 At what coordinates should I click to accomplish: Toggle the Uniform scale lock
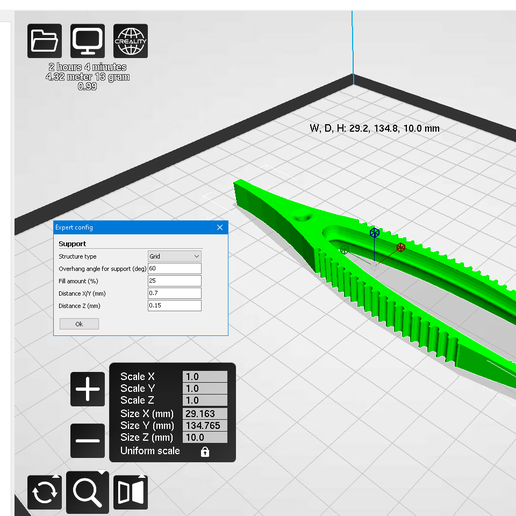[x=205, y=451]
